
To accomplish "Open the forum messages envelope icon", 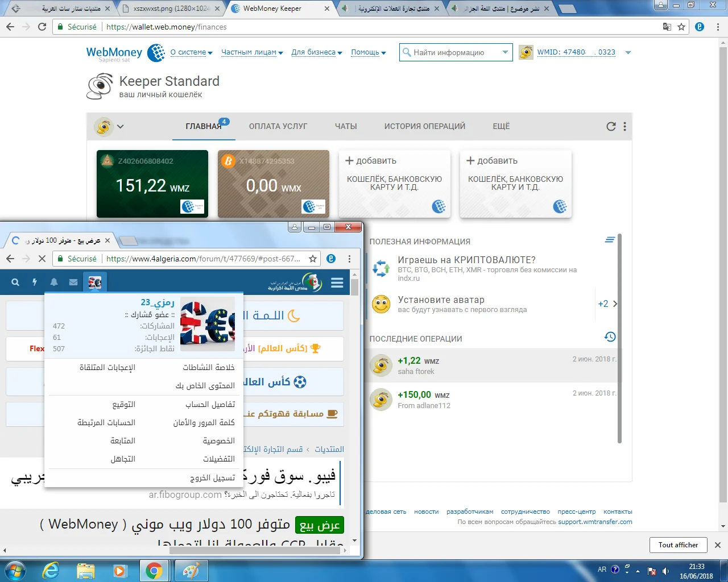I will point(73,282).
